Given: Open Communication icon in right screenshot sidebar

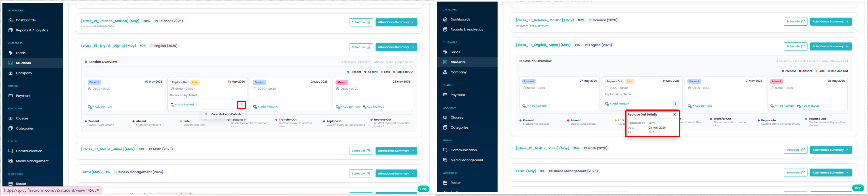Looking at the screenshot, I should point(445,150).
